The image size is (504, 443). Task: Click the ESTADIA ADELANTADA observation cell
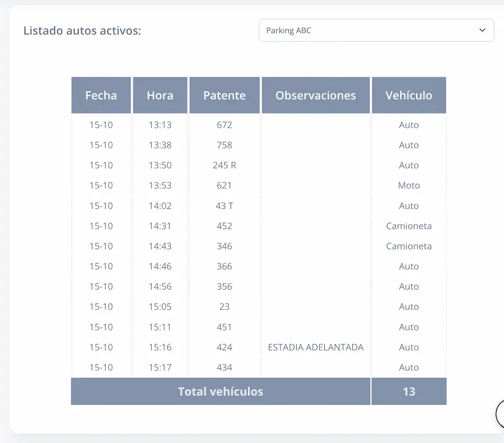(x=315, y=347)
